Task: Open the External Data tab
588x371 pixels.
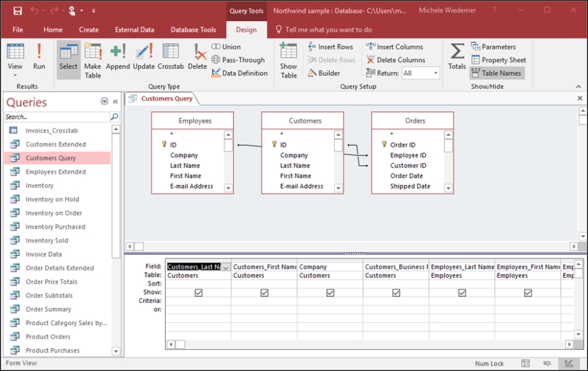Action: coord(135,30)
